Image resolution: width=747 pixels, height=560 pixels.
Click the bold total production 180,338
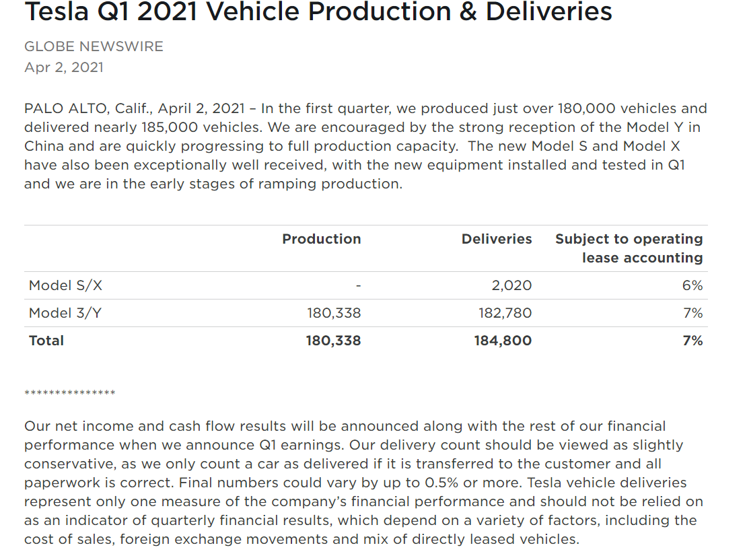pyautogui.click(x=334, y=341)
